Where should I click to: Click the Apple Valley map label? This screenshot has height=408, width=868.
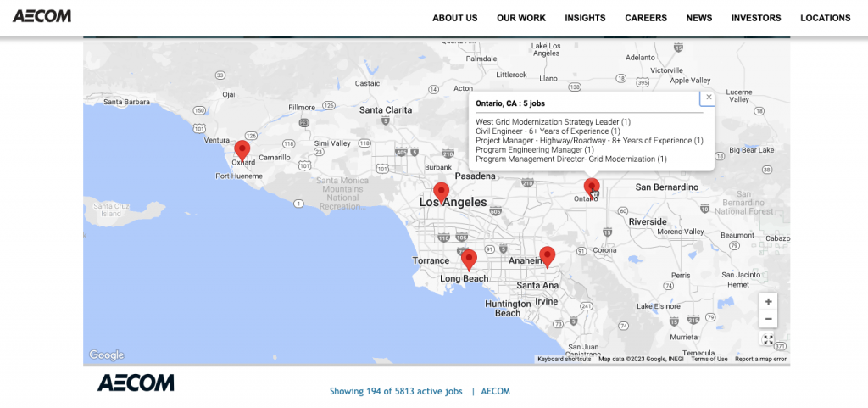coord(690,81)
